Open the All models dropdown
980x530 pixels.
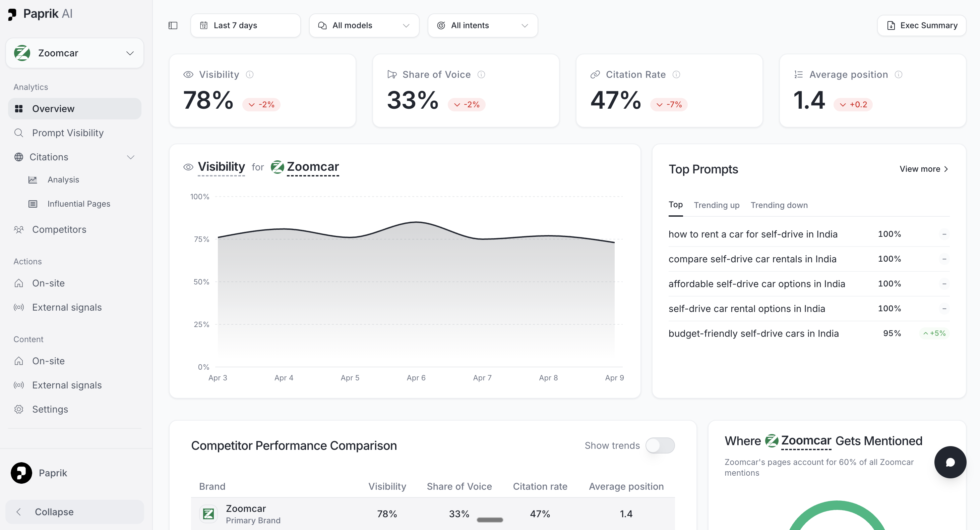pyautogui.click(x=364, y=25)
